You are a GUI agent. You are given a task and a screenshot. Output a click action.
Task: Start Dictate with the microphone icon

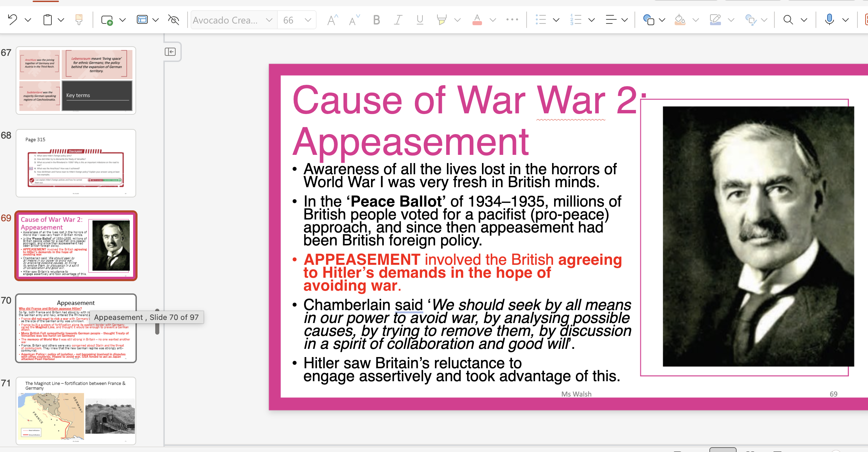[x=830, y=20]
